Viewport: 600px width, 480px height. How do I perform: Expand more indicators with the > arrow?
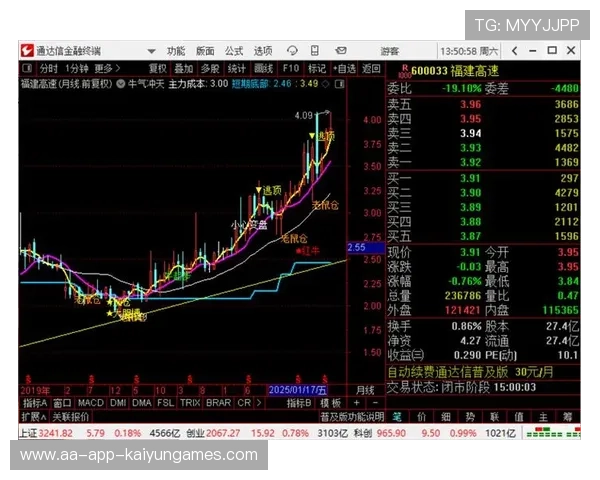[259, 403]
